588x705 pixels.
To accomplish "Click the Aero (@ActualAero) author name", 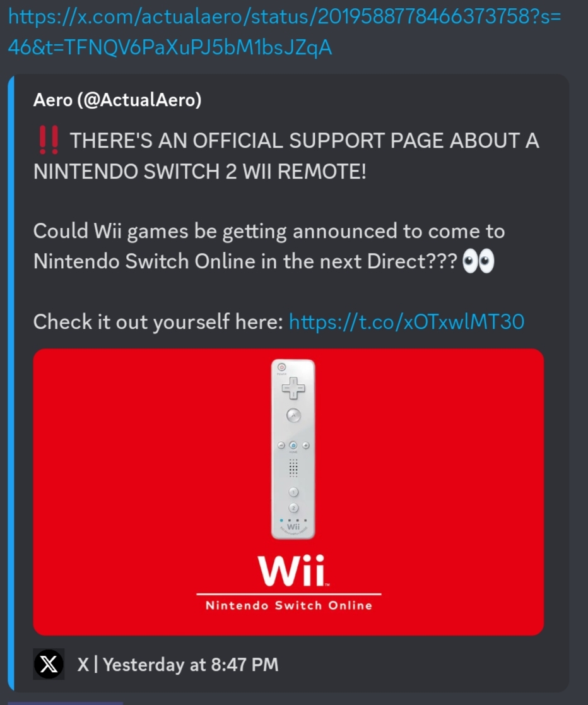I will coord(117,100).
